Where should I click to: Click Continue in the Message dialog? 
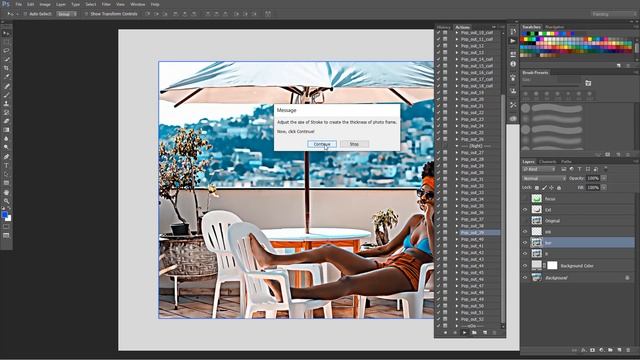pos(322,144)
